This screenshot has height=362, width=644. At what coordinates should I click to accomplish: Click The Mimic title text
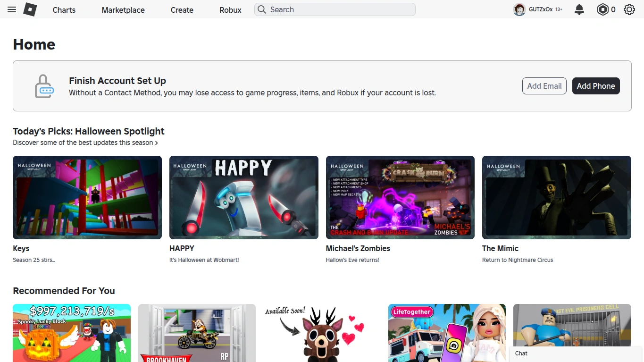point(500,248)
